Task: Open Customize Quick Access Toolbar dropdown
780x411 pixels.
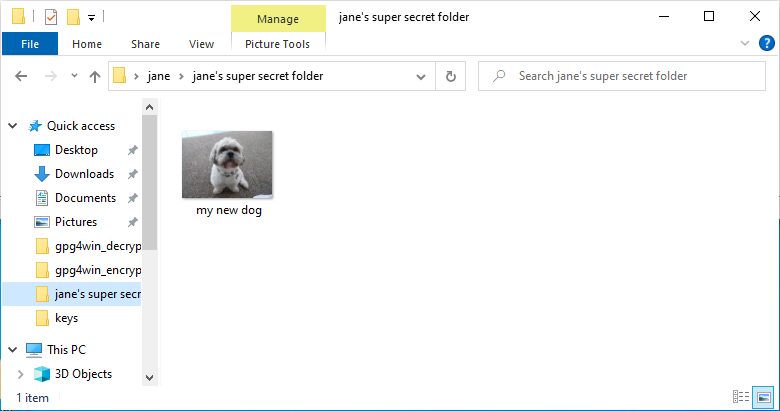Action: (x=91, y=18)
